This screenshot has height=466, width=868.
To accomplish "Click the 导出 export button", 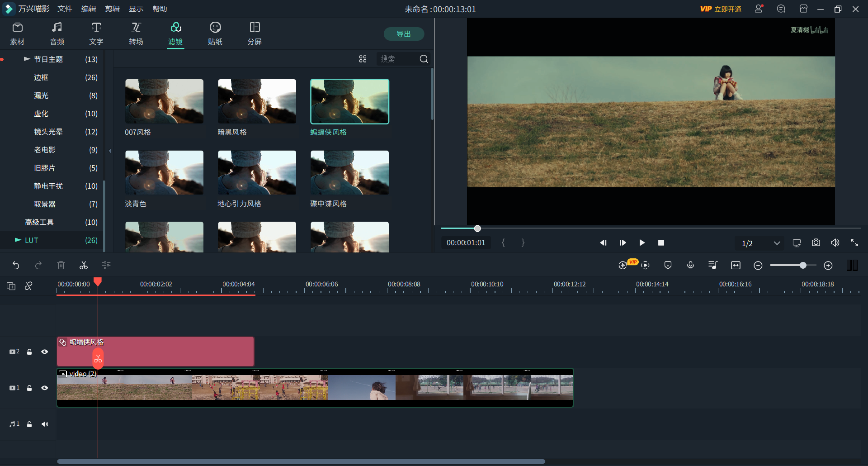I will 404,34.
